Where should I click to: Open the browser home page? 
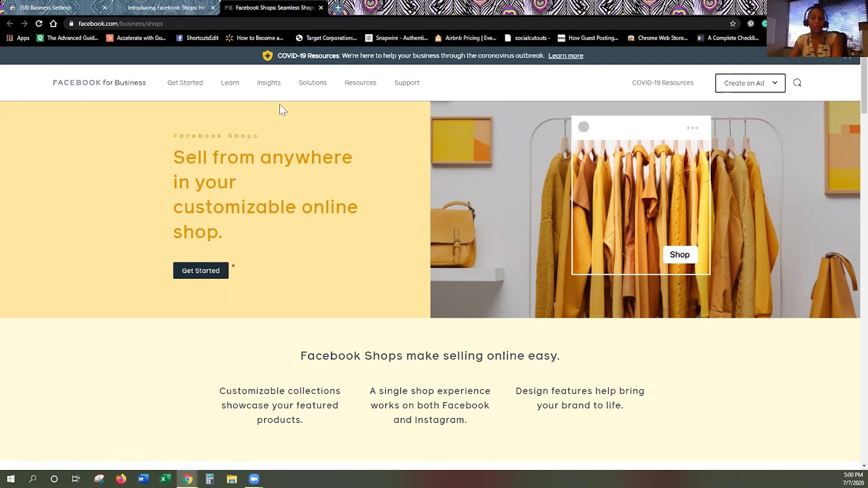click(x=53, y=23)
